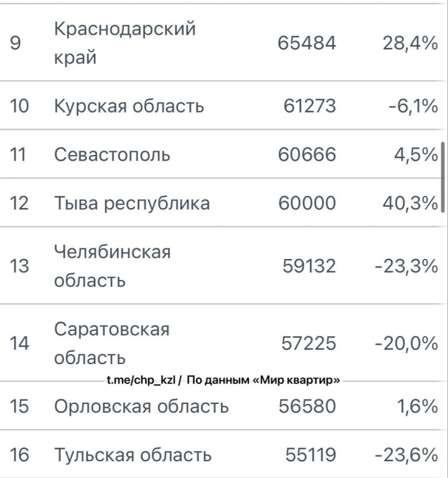
Task: Click the Саратовская область region name
Action: [111, 344]
